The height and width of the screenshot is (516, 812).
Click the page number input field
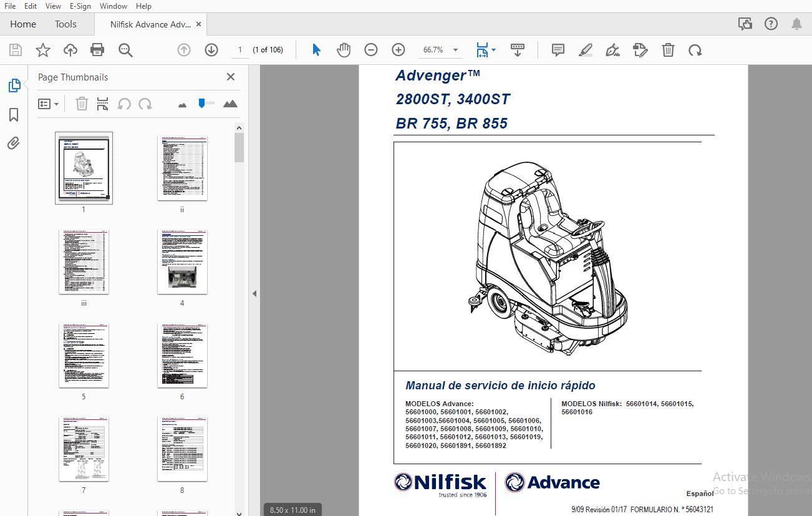point(240,50)
